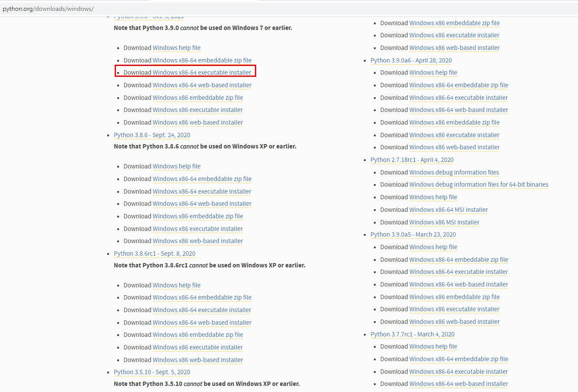Image resolution: width=578 pixels, height=392 pixels.
Task: Open Windows help file under Python 3.9.0a6
Action: pyautogui.click(x=433, y=72)
